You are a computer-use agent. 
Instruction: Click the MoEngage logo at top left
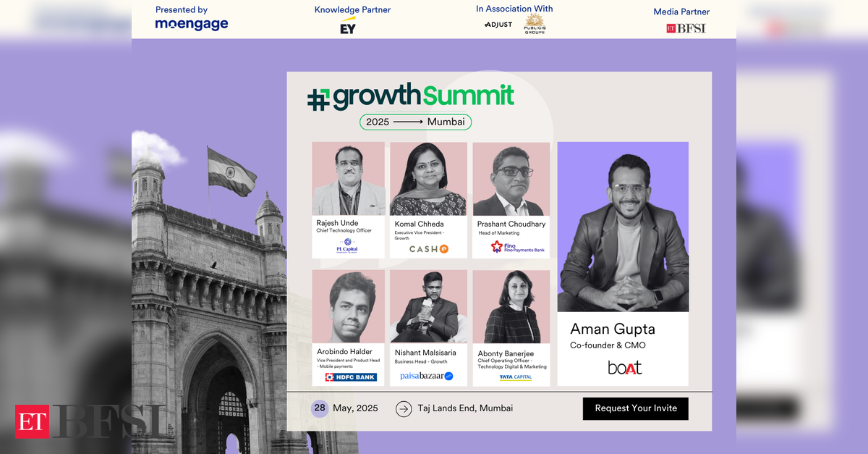click(192, 24)
